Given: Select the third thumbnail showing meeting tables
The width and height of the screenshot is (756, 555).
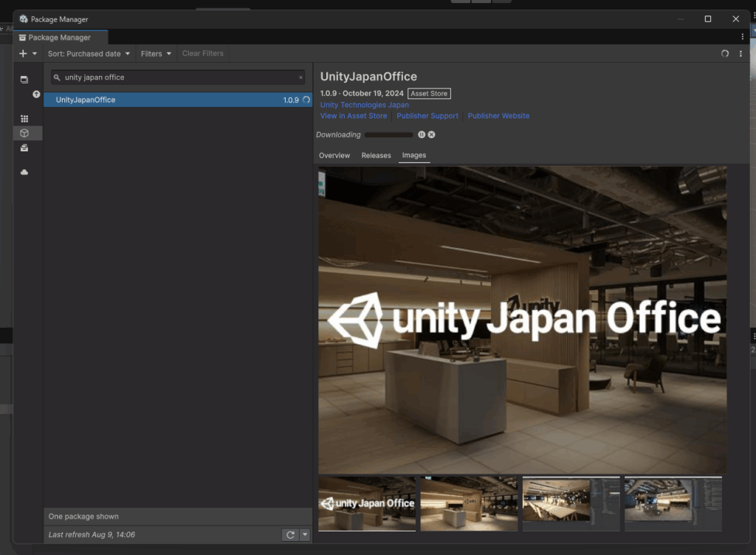Looking at the screenshot, I should 571,503.
